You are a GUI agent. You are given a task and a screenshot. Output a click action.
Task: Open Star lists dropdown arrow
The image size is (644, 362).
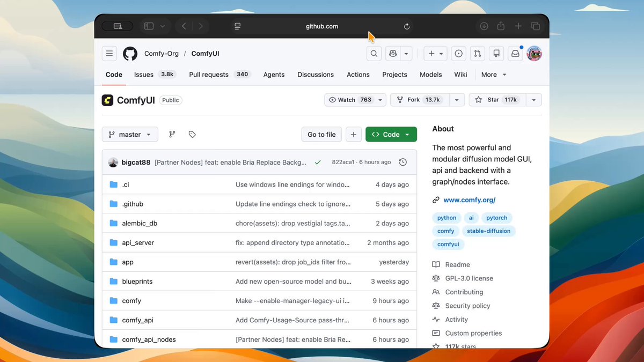(x=533, y=100)
